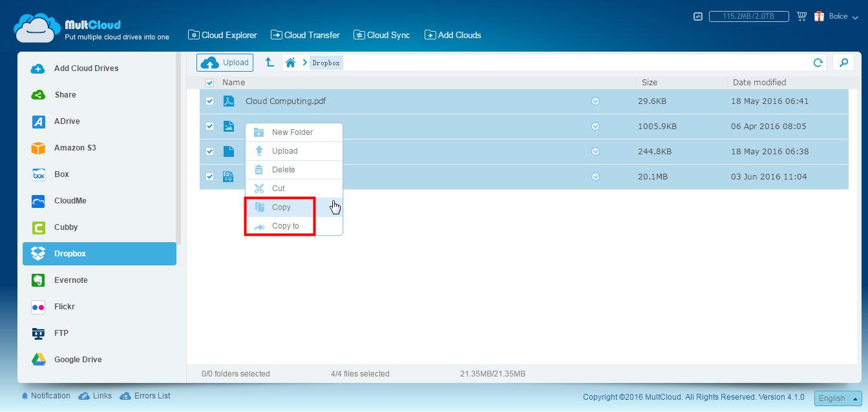Click date 03 Jun 2016 11:04
This screenshot has height=412, width=868.
(x=768, y=177)
